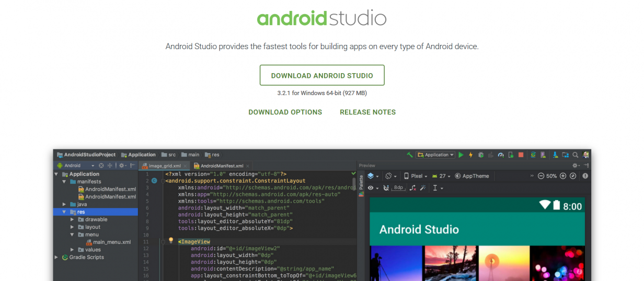The image size is (644, 281).
Task: Expand the drawable folder arrow
Action: click(x=72, y=219)
